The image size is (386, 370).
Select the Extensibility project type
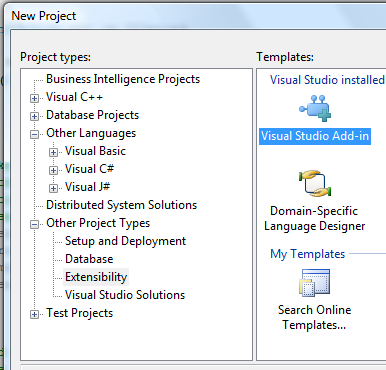tap(96, 277)
